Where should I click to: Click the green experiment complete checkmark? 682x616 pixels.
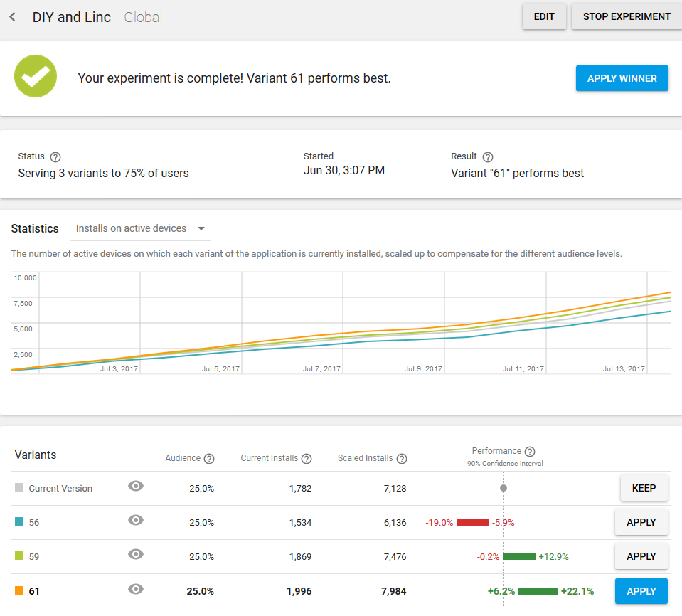(x=36, y=78)
